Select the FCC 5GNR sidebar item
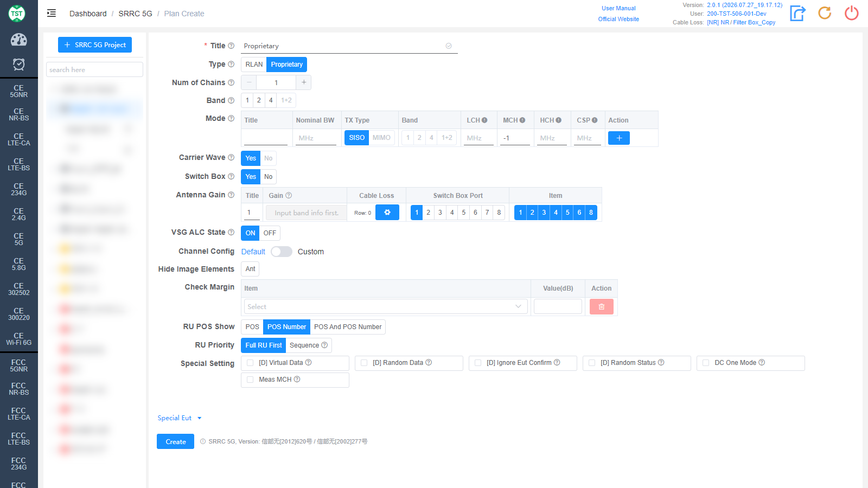Viewport: 868px width, 488px height. (x=18, y=365)
